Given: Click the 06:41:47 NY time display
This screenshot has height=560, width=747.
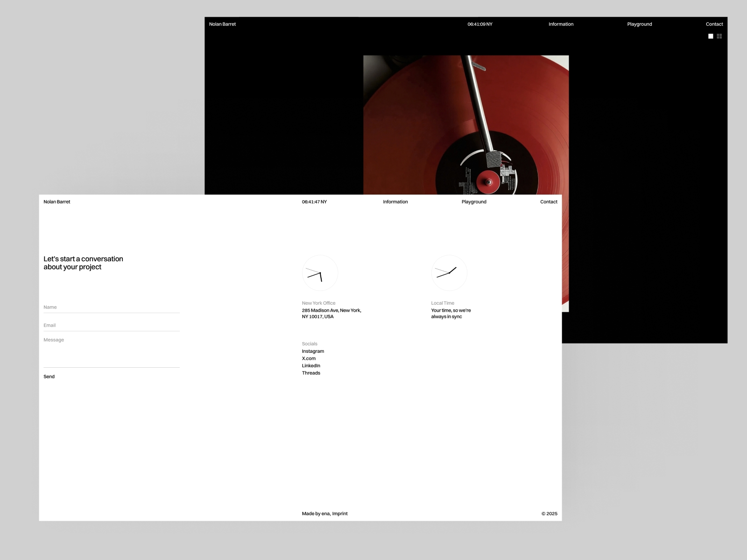Looking at the screenshot, I should 315,202.
